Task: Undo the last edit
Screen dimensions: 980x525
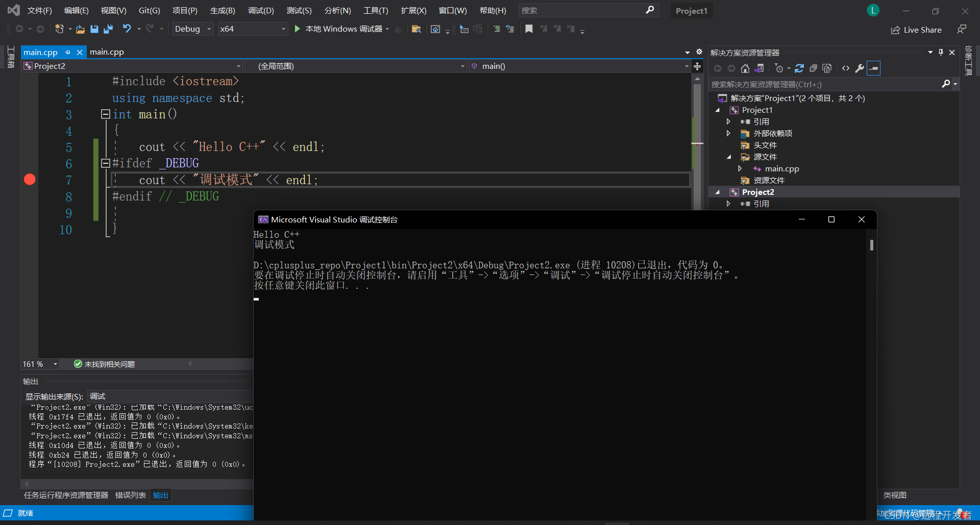Action: [127, 29]
